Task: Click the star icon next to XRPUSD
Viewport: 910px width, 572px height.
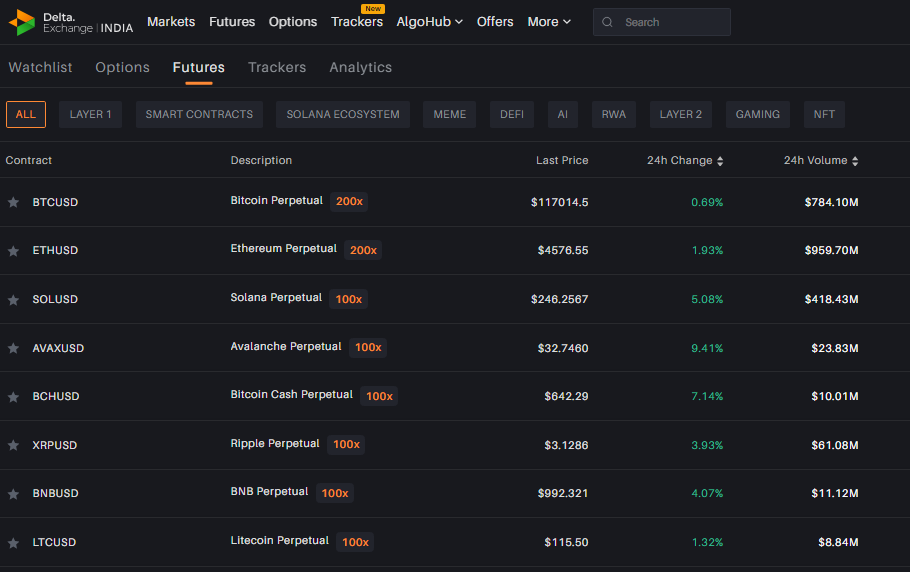Action: click(x=13, y=445)
